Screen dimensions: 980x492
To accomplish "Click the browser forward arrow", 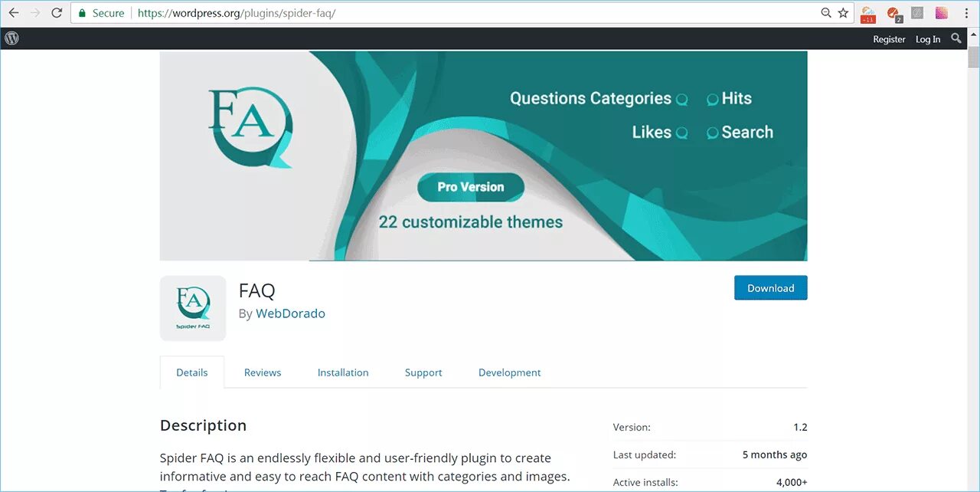I will point(34,13).
